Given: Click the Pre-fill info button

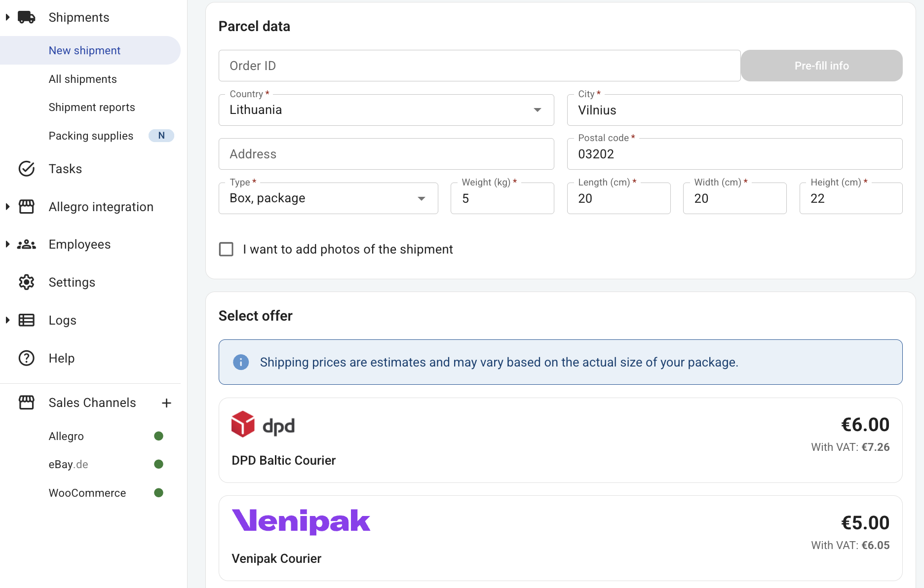Looking at the screenshot, I should (x=822, y=66).
